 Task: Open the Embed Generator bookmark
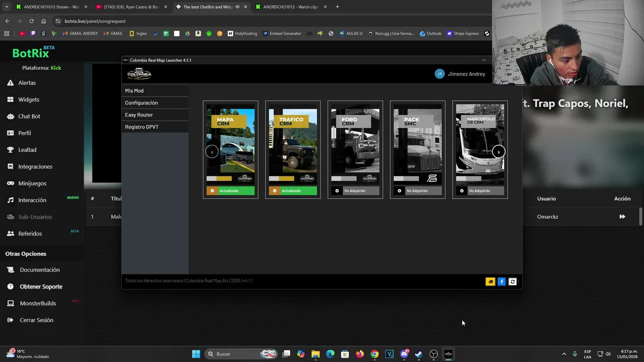click(282, 34)
